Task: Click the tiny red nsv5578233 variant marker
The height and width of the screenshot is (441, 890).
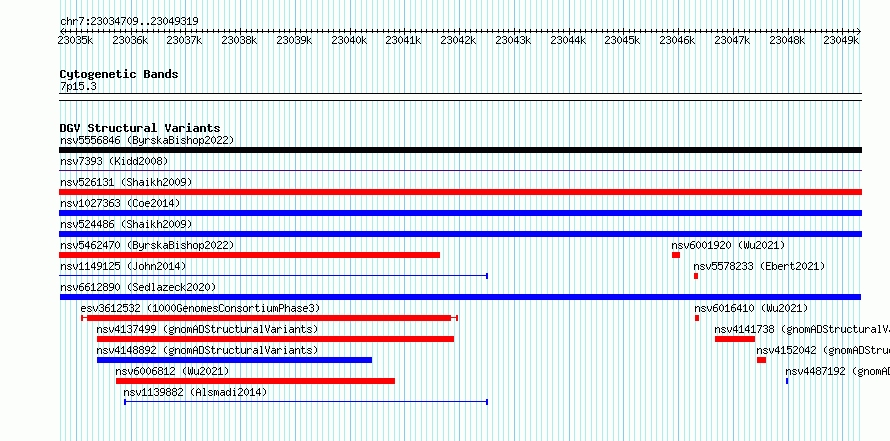Action: [x=696, y=276]
